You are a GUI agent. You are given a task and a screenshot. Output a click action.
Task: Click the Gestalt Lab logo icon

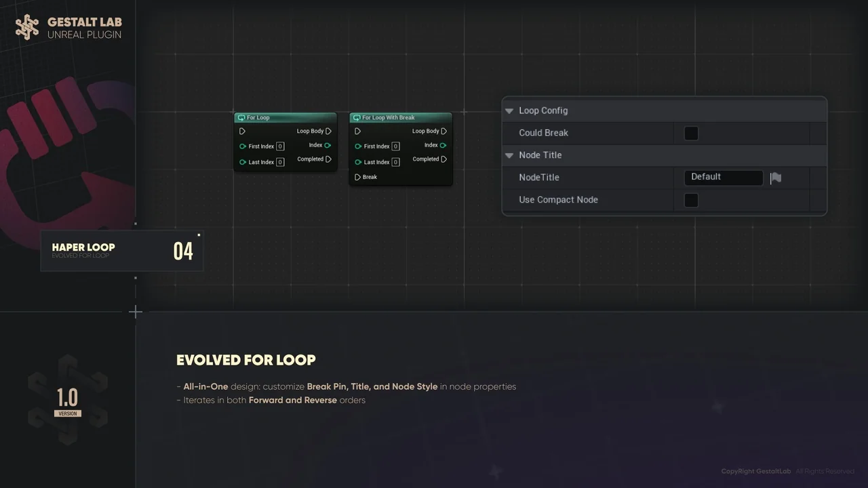(x=27, y=27)
